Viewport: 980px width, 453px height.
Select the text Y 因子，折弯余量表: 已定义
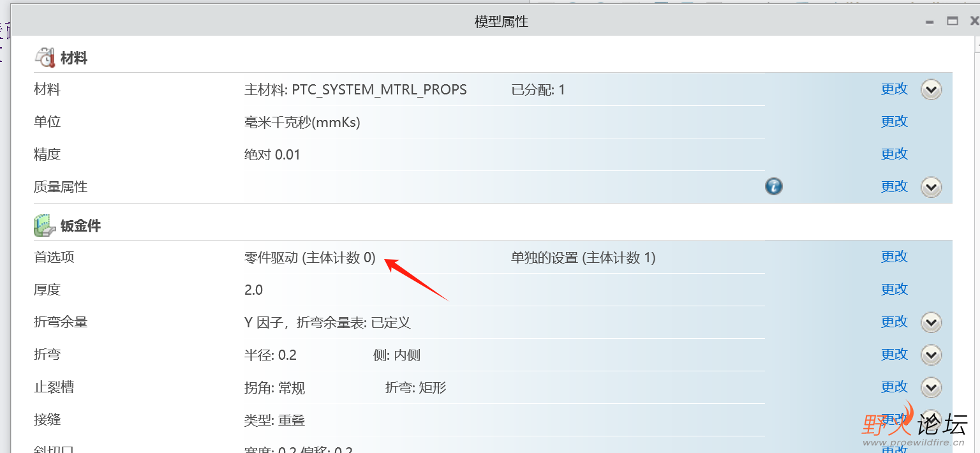(x=327, y=323)
